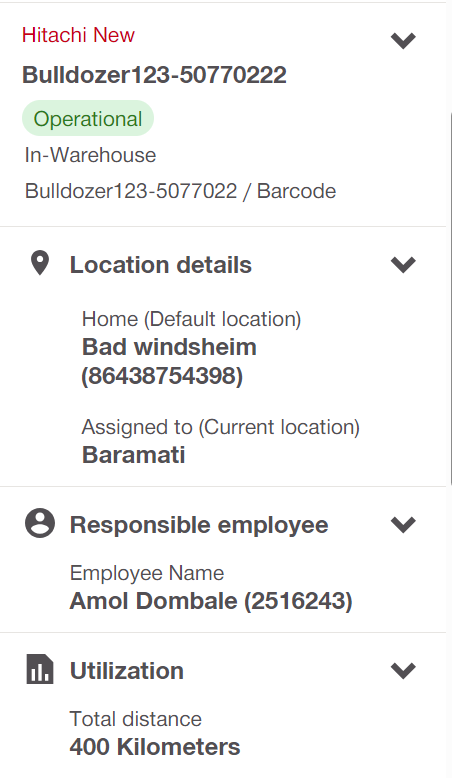The width and height of the screenshot is (452, 778).
Task: Click the Bulldozer123-5077022 / Barcode identifier
Action: coord(180,191)
